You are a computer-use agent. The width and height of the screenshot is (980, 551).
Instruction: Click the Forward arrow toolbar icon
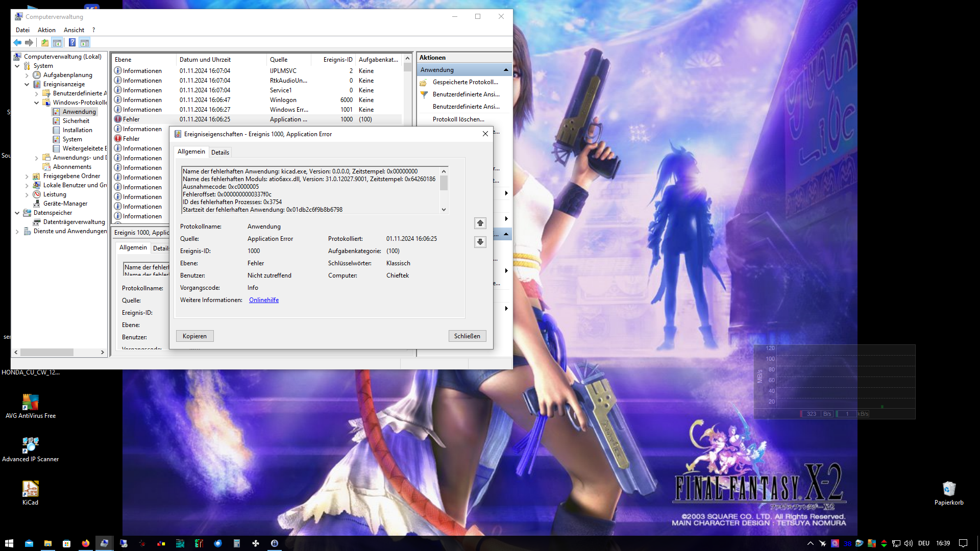(29, 43)
